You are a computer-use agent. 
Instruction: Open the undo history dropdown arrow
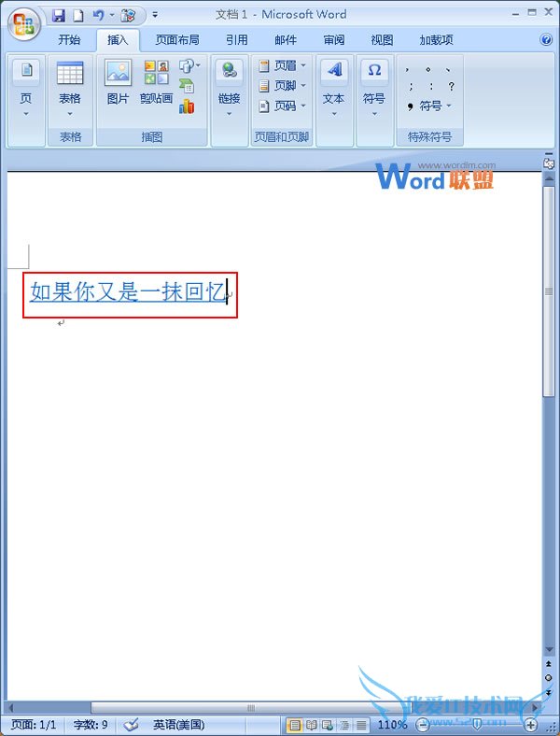(x=112, y=15)
